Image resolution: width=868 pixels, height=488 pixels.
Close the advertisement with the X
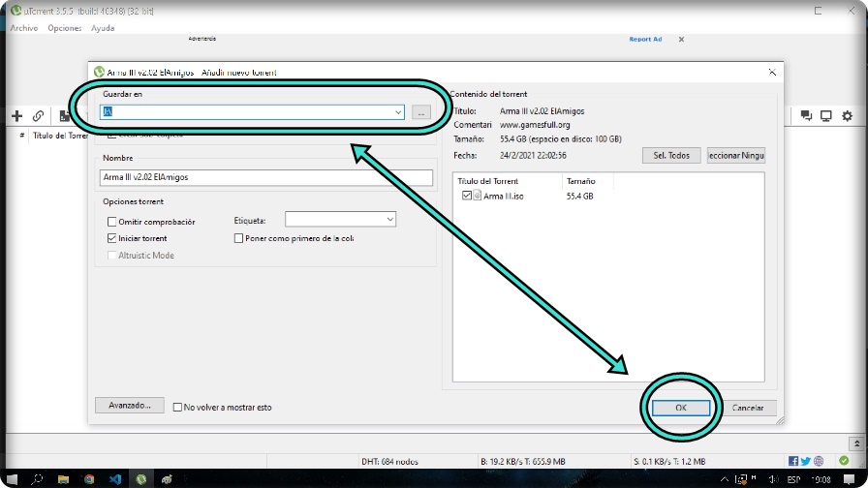681,40
